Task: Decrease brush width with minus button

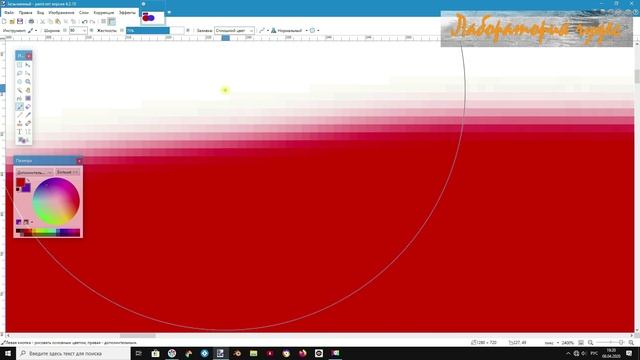Action: click(64, 30)
